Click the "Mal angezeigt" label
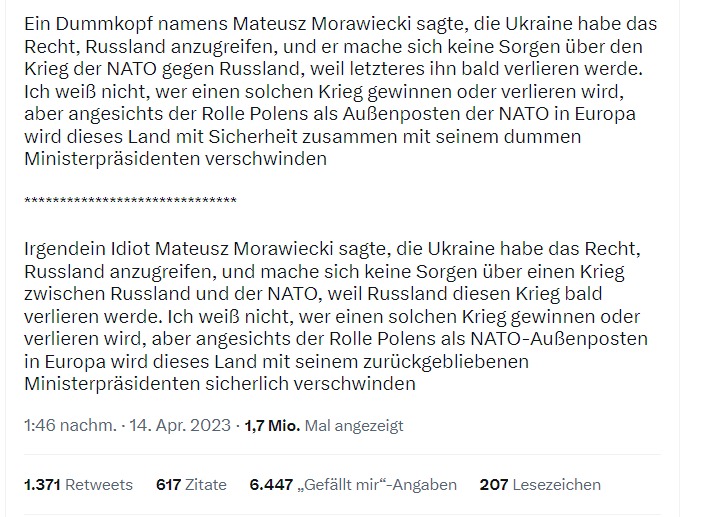This screenshot has width=713, height=517. point(354,425)
